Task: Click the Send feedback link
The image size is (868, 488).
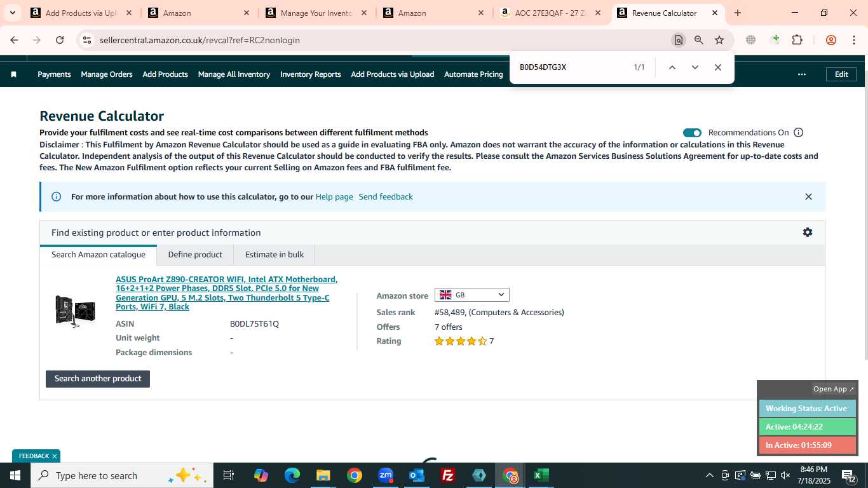Action: coord(386,197)
